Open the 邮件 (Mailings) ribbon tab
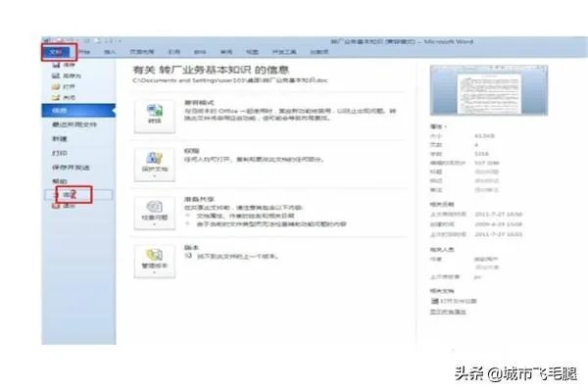This screenshot has height=392, width=588. (200, 52)
